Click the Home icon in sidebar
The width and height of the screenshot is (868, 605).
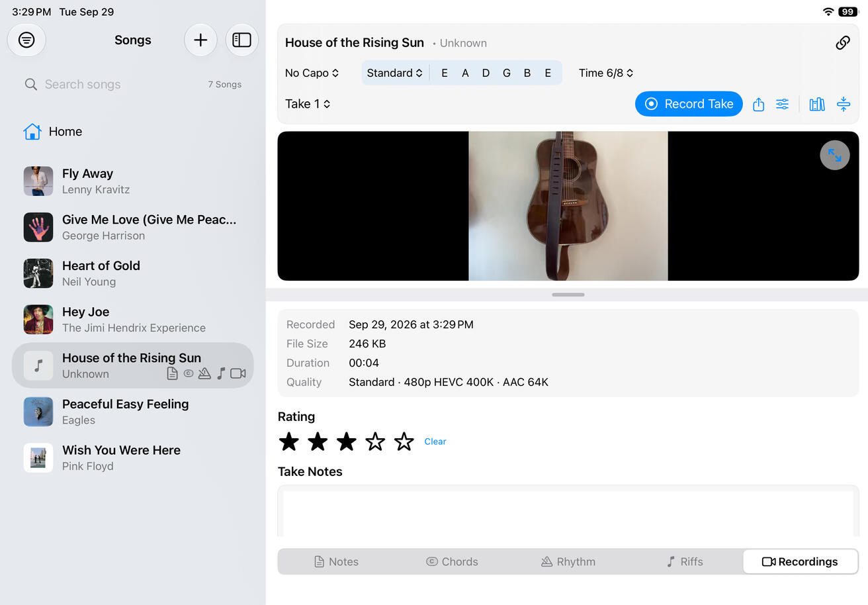(x=32, y=132)
